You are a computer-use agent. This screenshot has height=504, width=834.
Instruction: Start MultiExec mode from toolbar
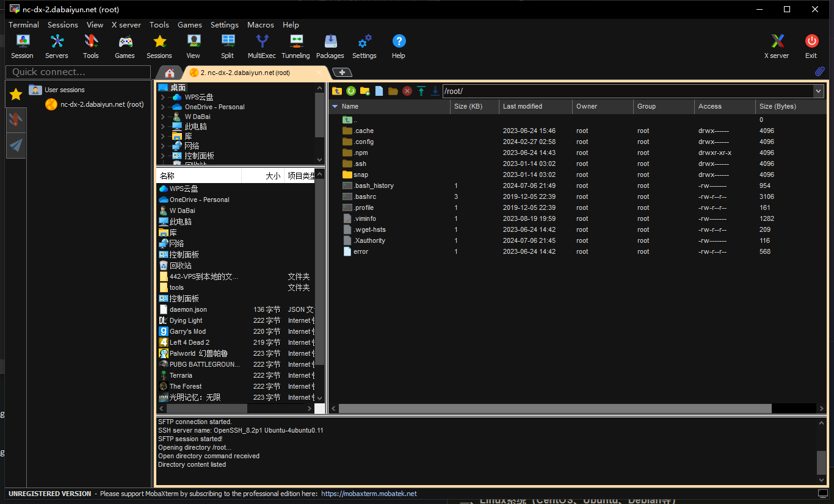[262, 46]
